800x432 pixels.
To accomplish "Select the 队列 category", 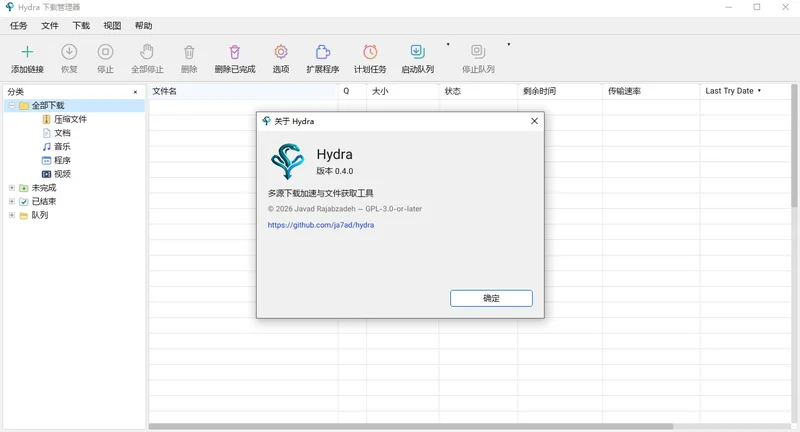I will (x=40, y=215).
